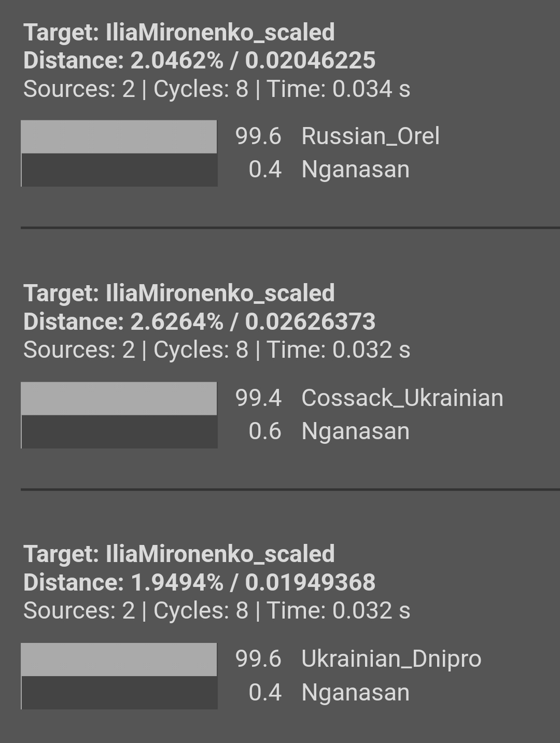Click the 0.6 Nganasan percentage value
560x743 pixels.
click(x=265, y=431)
